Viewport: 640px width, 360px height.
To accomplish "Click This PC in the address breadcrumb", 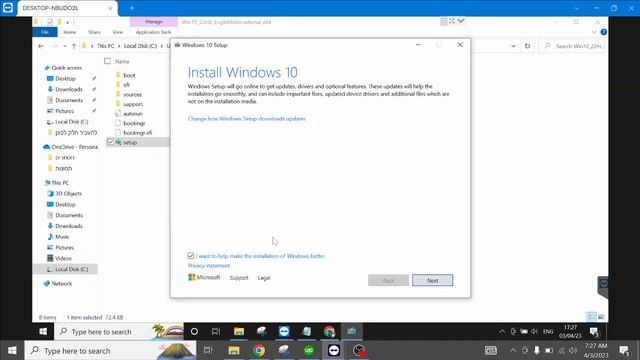I will (x=105, y=46).
